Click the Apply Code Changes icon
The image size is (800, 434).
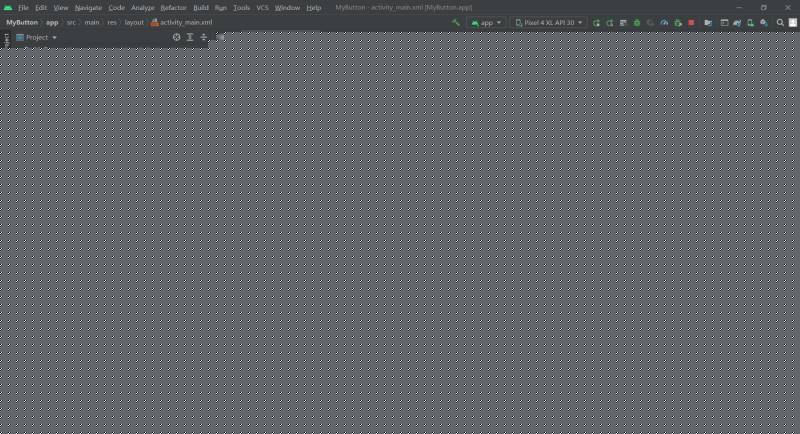[623, 22]
